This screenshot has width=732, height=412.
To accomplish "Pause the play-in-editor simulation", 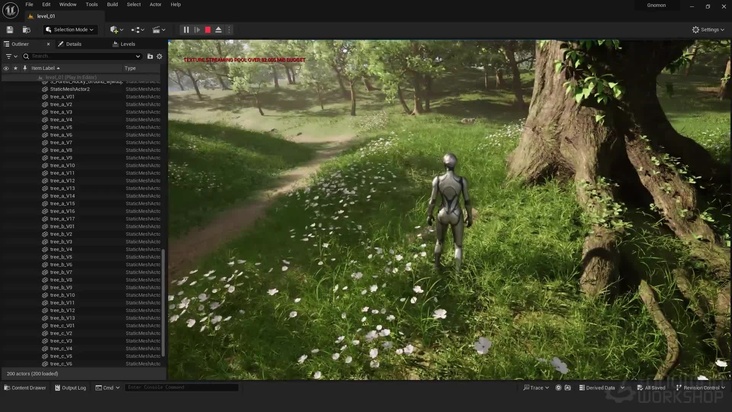I will point(186,30).
